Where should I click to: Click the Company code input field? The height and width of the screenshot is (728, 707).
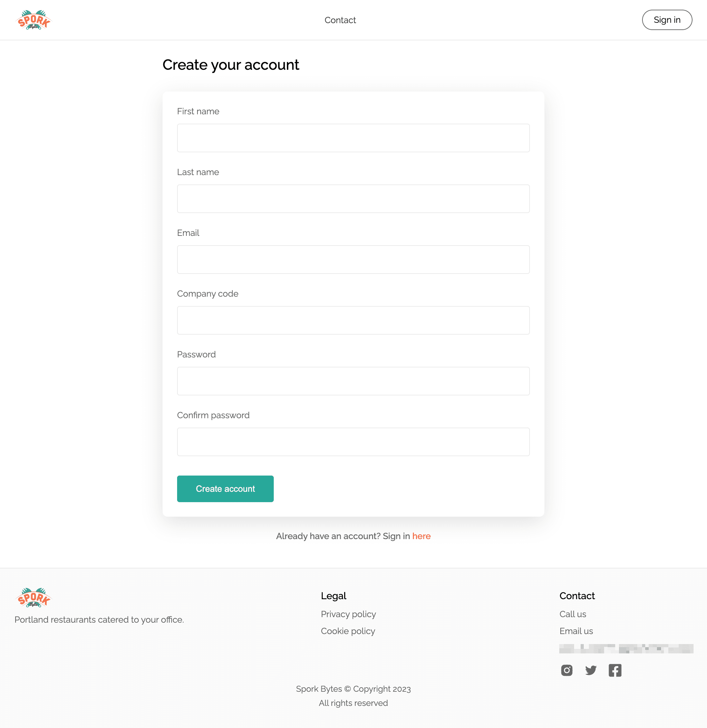[x=353, y=320]
